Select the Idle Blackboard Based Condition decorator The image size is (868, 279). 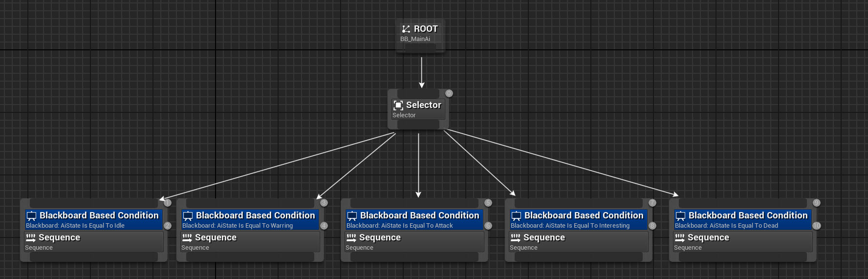94,220
